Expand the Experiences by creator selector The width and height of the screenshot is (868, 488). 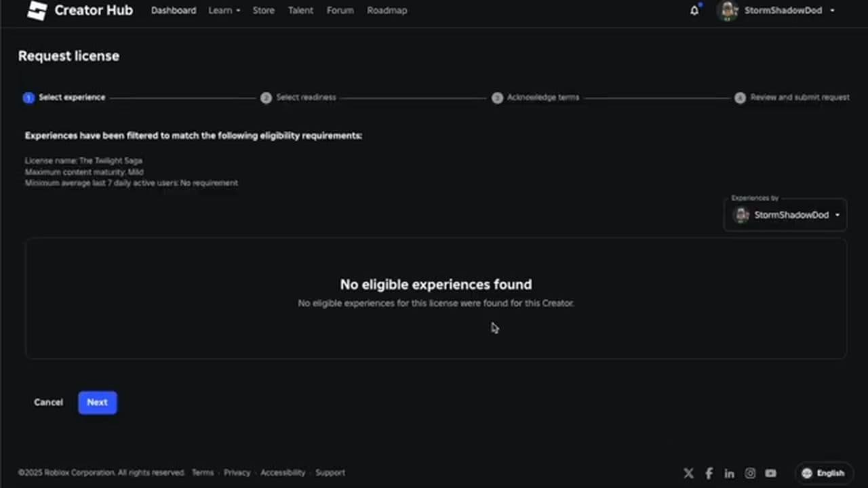785,215
